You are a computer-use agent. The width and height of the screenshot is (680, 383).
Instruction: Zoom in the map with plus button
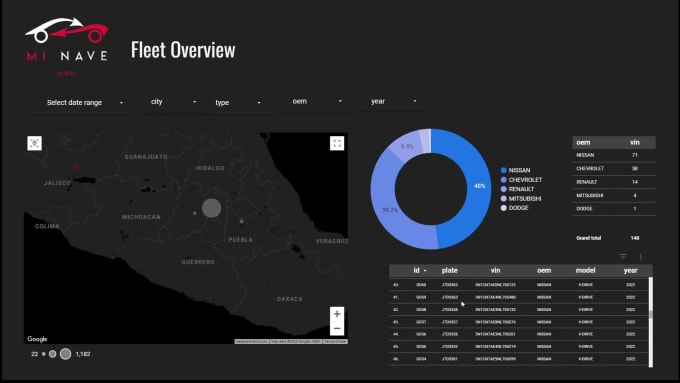pos(337,314)
